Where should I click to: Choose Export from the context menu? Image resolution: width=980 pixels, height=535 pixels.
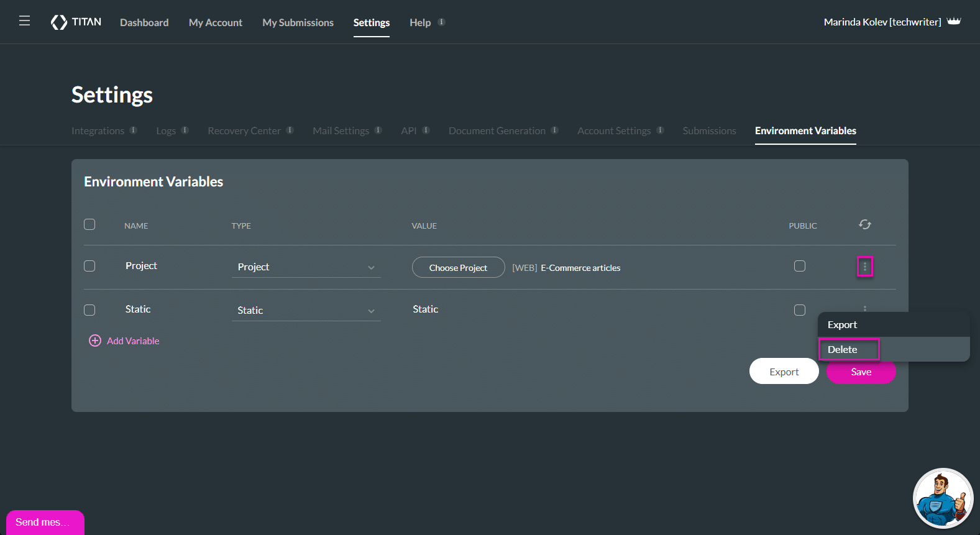coord(842,325)
